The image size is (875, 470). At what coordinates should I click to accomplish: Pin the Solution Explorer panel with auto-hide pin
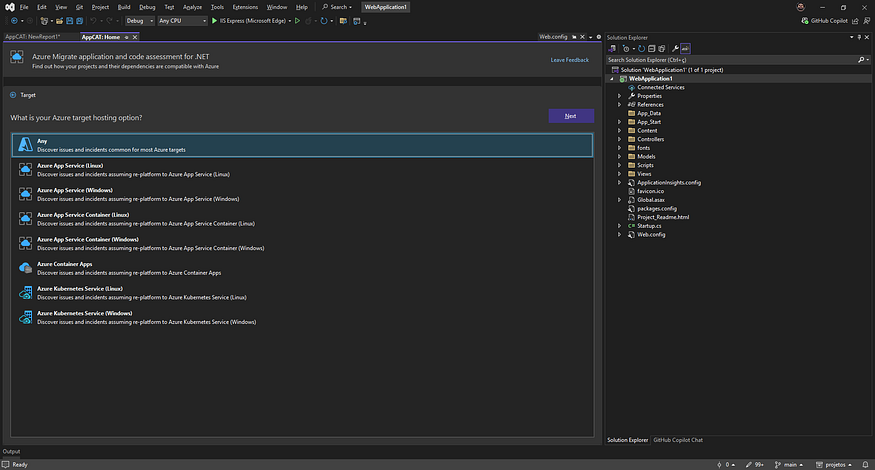[x=857, y=37]
